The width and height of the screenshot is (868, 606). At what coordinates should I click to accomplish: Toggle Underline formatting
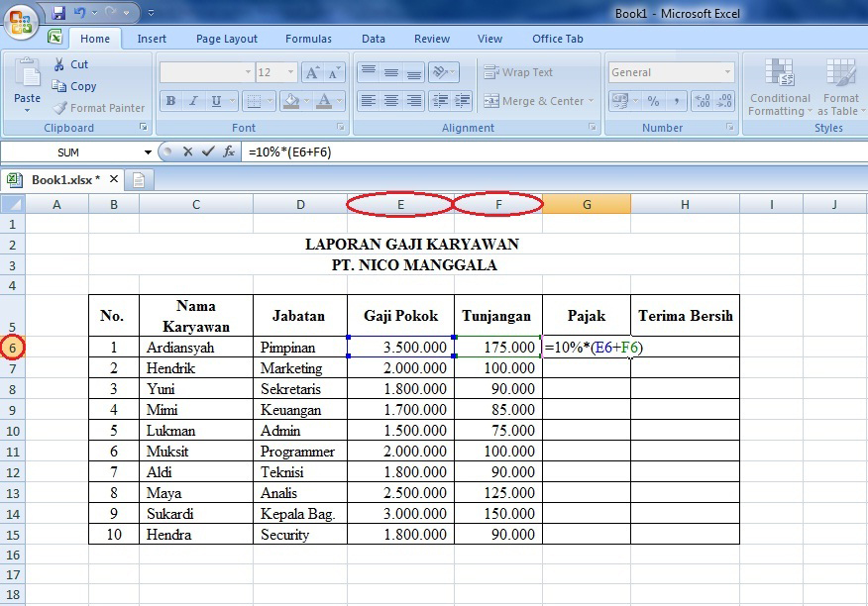point(216,101)
